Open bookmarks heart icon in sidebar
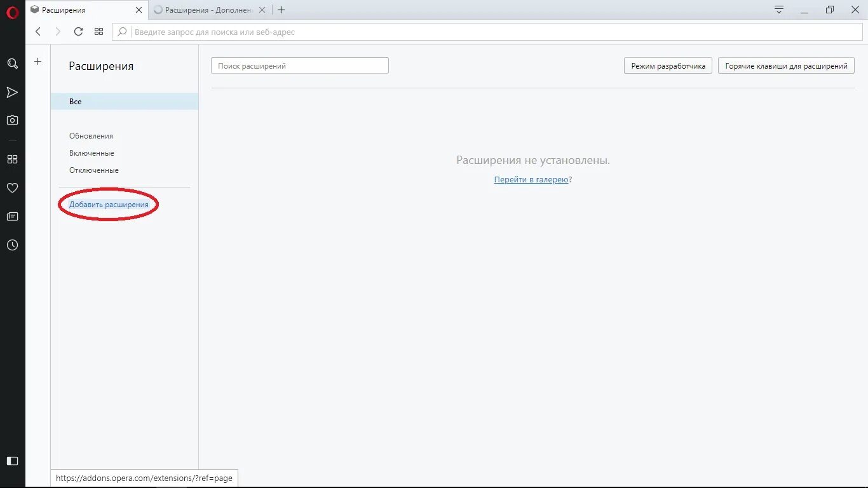The image size is (868, 488). tap(12, 187)
